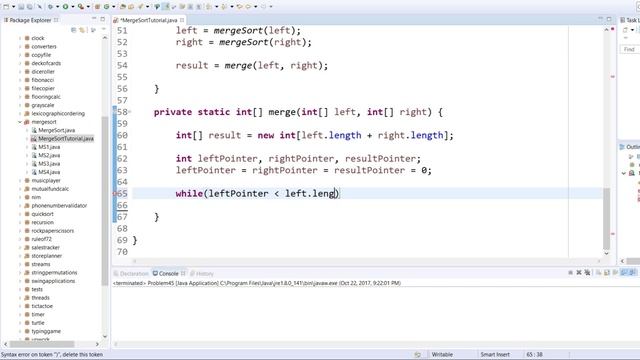Click the Package Explorer vertical scrollbar
Viewport: 640px width, 360px height.
[105, 200]
